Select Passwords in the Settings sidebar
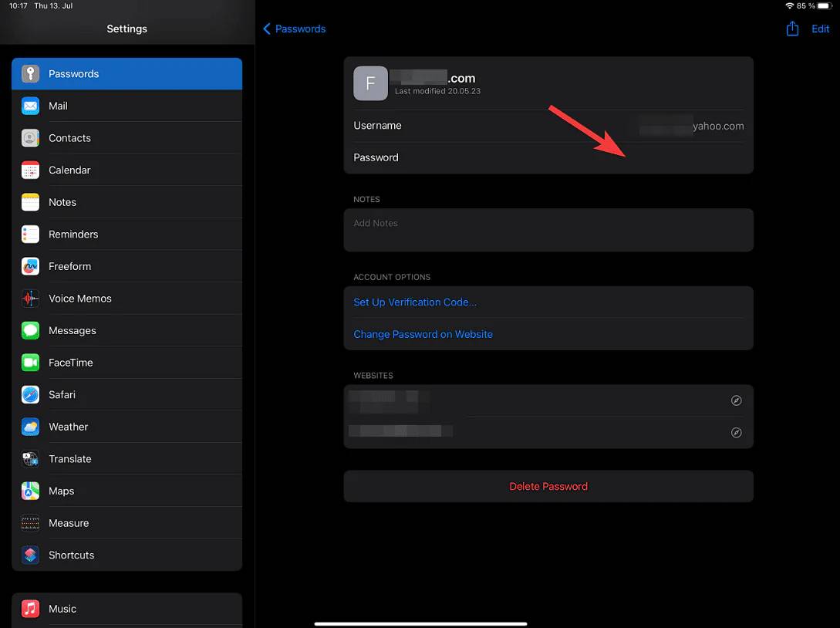The width and height of the screenshot is (840, 628). point(127,73)
